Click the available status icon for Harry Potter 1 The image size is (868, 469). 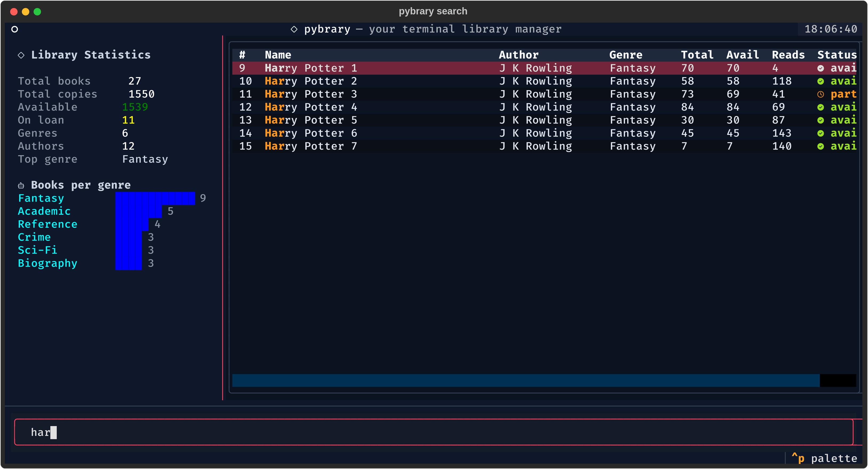coord(821,68)
